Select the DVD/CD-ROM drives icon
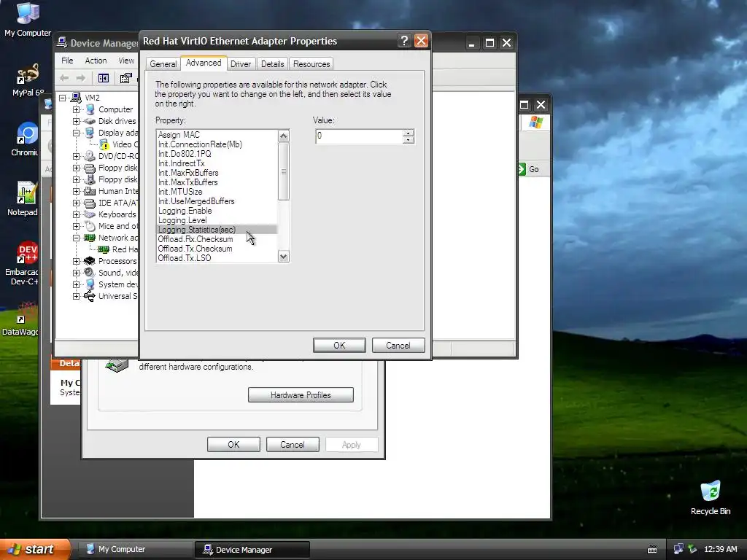Screen dimensions: 747x560 [90, 156]
